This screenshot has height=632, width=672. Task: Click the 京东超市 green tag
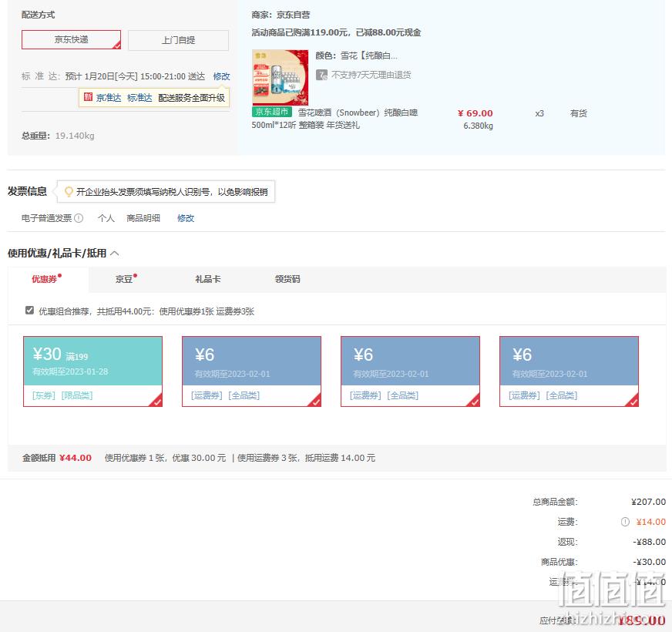(272, 112)
